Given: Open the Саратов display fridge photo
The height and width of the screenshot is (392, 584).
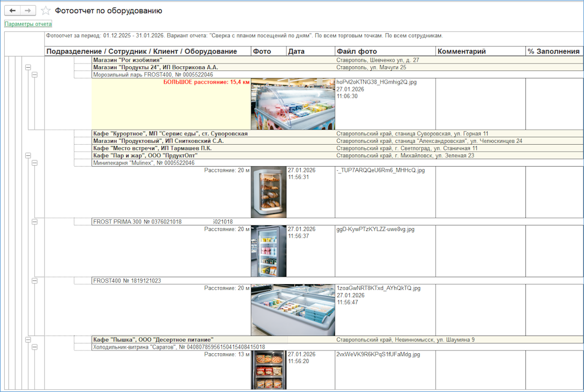Looking at the screenshot, I should [x=269, y=370].
